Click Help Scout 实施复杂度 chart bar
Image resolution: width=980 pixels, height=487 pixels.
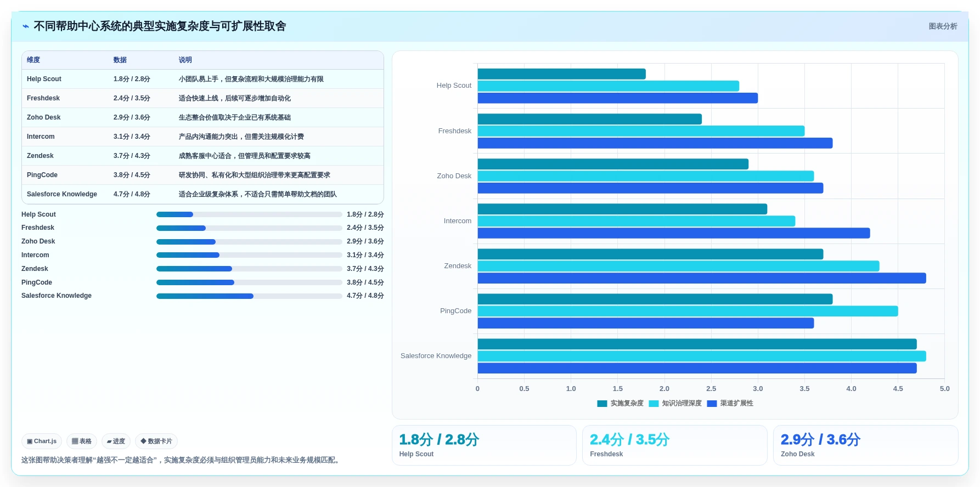click(562, 74)
